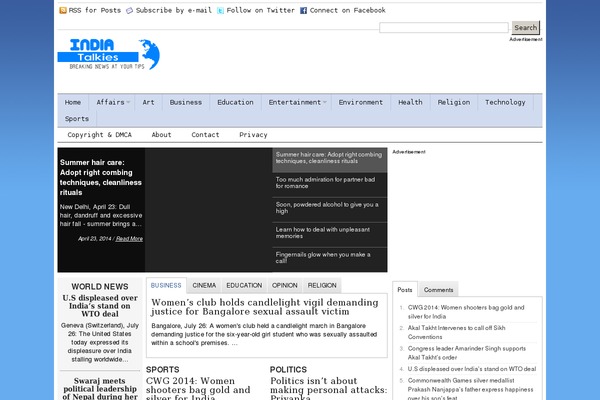Screen dimensions: 600x400
Task: Switch to the Comments sidebar tab
Action: pyautogui.click(x=439, y=290)
